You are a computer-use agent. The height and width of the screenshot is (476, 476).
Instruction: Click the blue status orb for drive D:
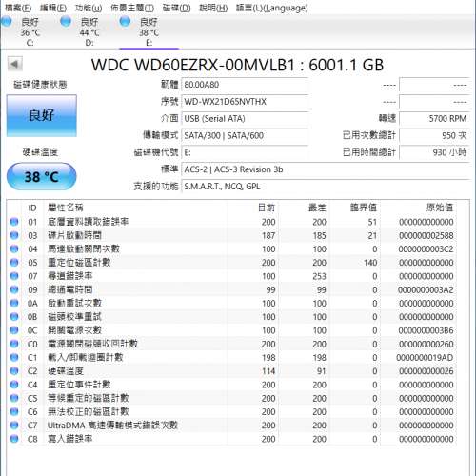(66, 22)
